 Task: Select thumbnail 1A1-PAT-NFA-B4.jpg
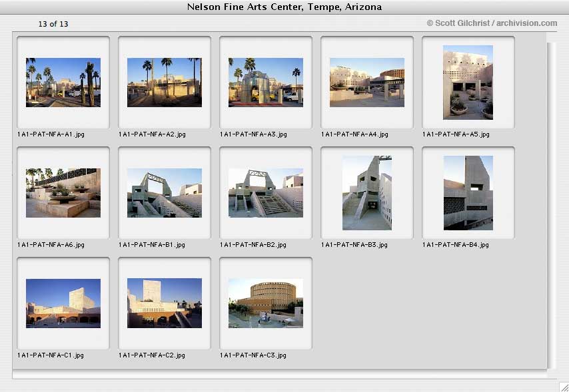pos(468,193)
